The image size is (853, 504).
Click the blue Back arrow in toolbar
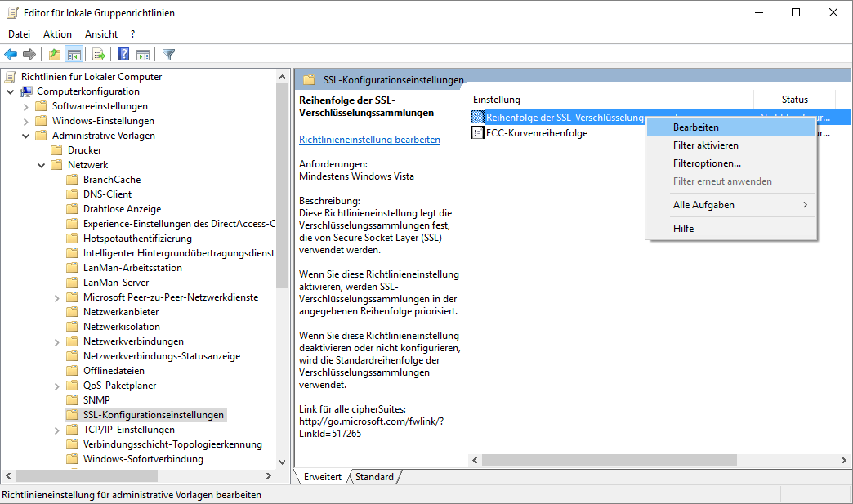11,55
